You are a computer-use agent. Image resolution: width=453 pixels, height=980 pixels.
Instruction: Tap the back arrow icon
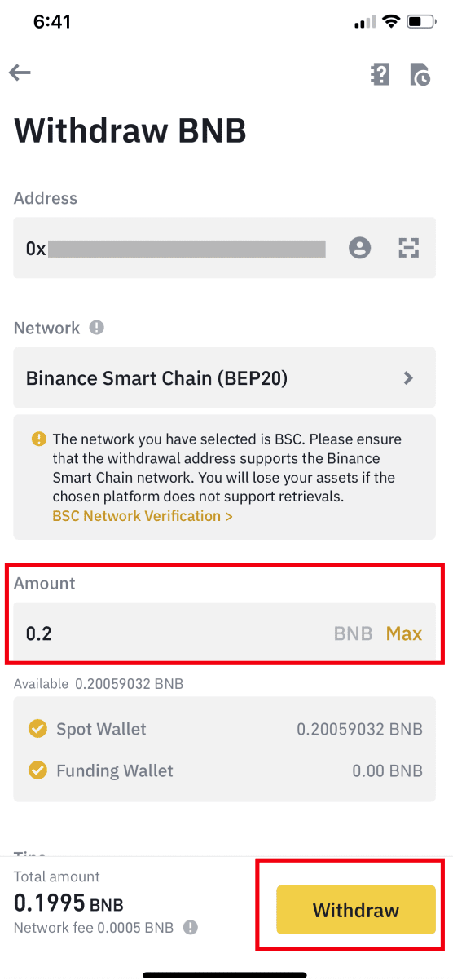[20, 73]
